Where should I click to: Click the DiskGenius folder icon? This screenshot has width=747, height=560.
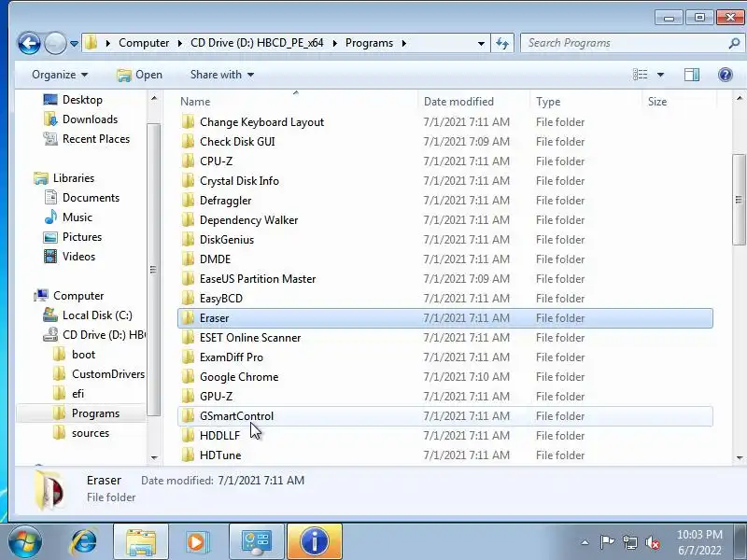point(188,239)
